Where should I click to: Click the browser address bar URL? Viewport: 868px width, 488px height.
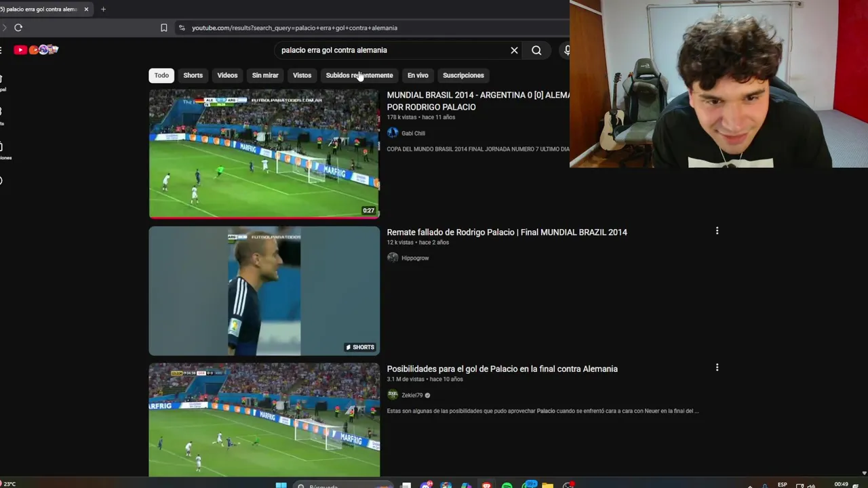point(294,28)
